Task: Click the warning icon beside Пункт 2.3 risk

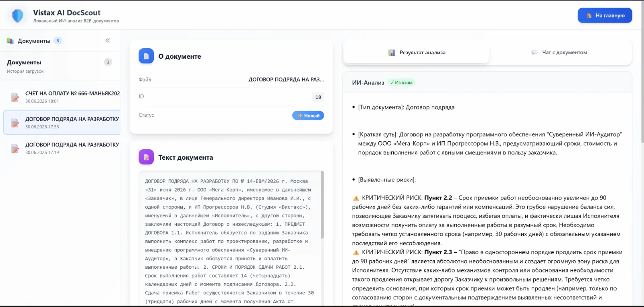Action: click(x=356, y=252)
